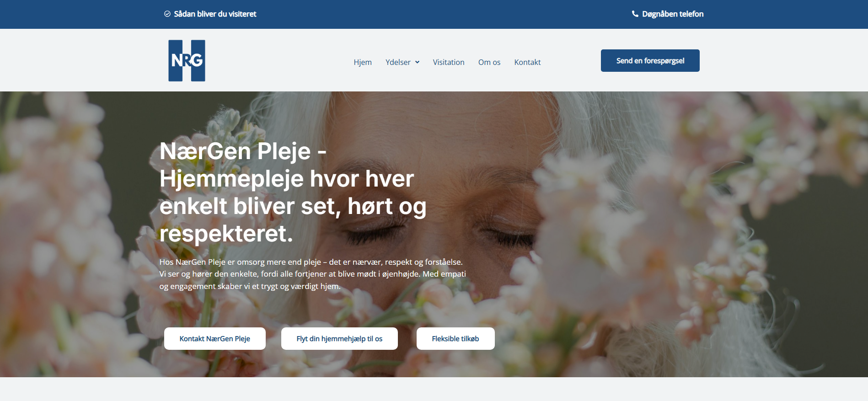Click the Døgnåben telefon link
Screen dimensions: 868x401
click(673, 14)
